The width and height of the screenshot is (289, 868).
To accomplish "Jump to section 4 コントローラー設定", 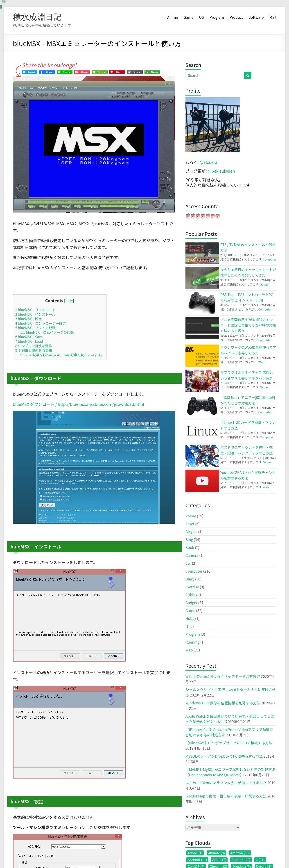I will click(x=40, y=324).
